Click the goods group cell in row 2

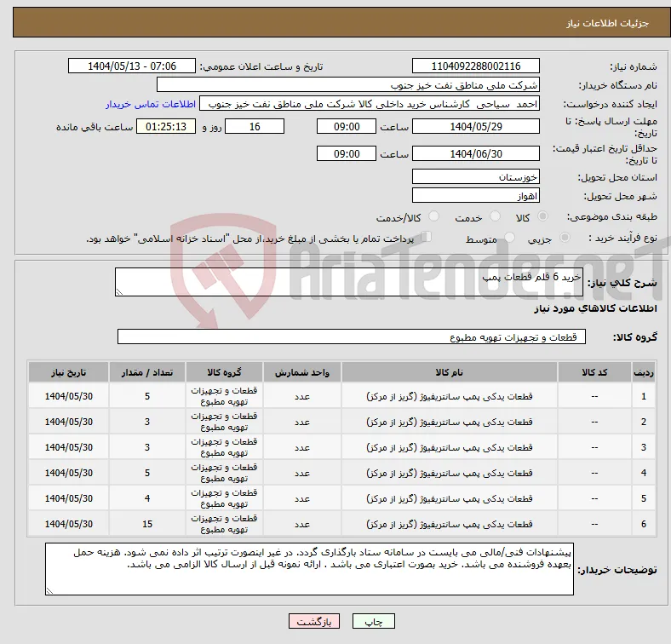click(224, 422)
